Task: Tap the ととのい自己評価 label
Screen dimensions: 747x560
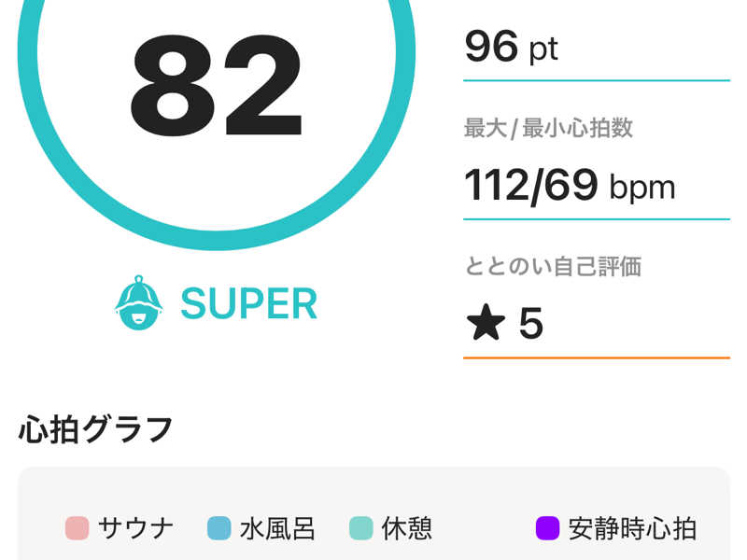Action: pyautogui.click(x=553, y=266)
